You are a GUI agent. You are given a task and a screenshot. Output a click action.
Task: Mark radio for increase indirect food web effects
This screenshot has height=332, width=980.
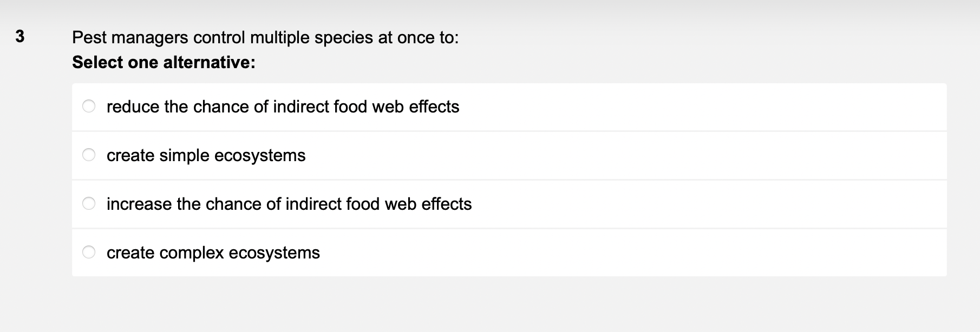point(89,204)
